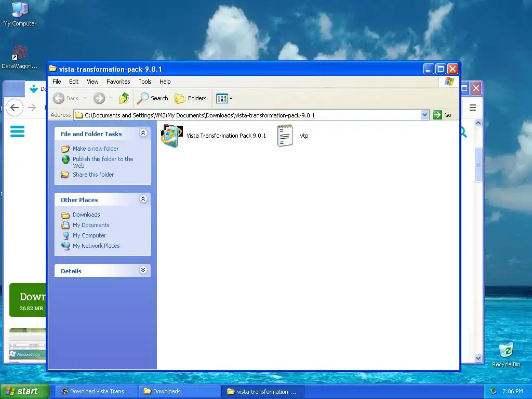Expand the Address bar dropdown
The width and height of the screenshot is (532, 399).
tap(424, 115)
